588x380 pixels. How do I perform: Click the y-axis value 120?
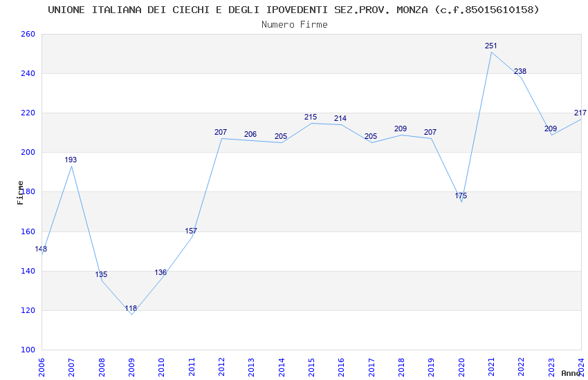coord(28,310)
